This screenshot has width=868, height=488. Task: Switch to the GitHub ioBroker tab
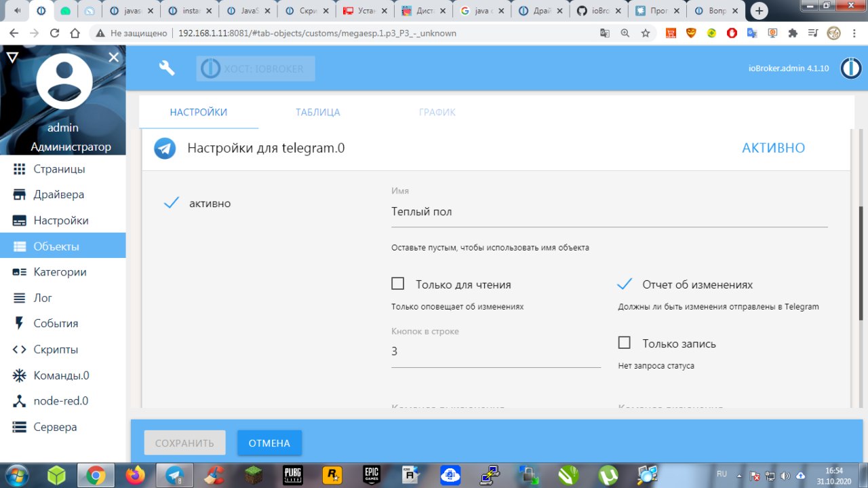(x=599, y=11)
